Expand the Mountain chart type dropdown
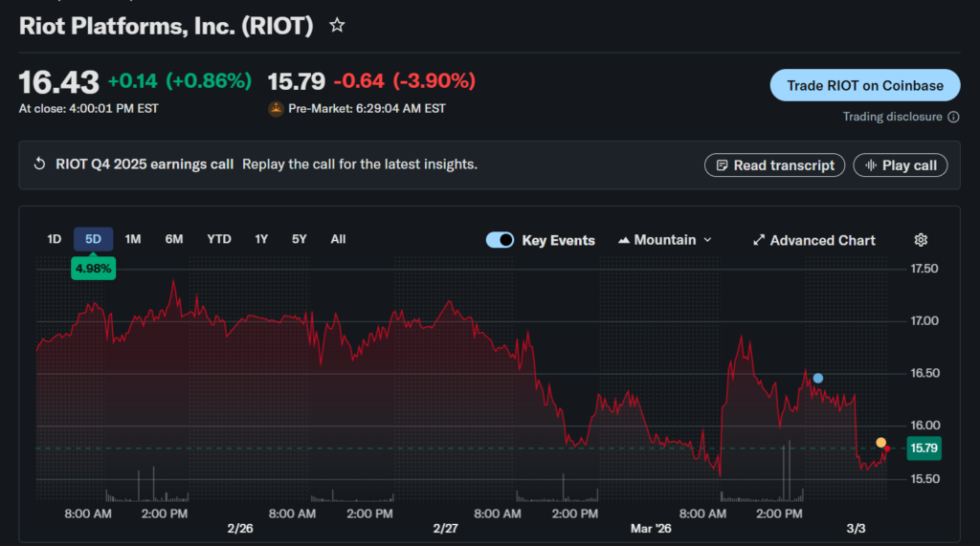The height and width of the screenshot is (546, 980). coord(665,240)
